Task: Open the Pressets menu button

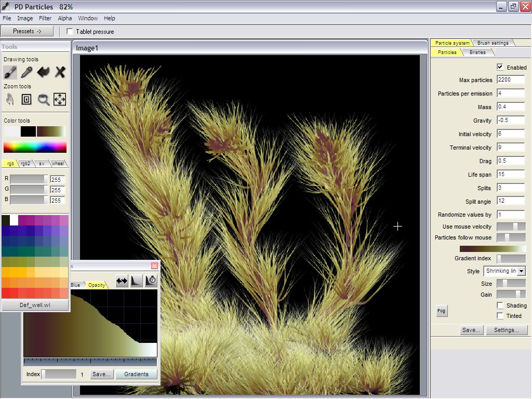Action: click(x=27, y=31)
